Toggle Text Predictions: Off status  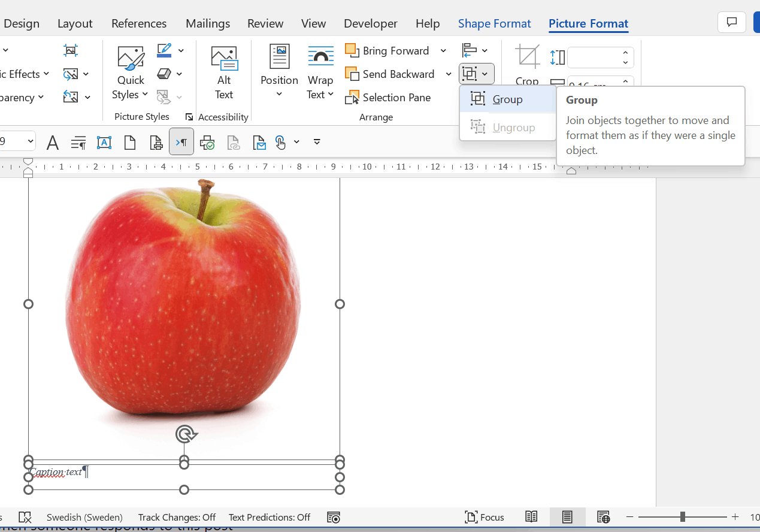coord(270,517)
